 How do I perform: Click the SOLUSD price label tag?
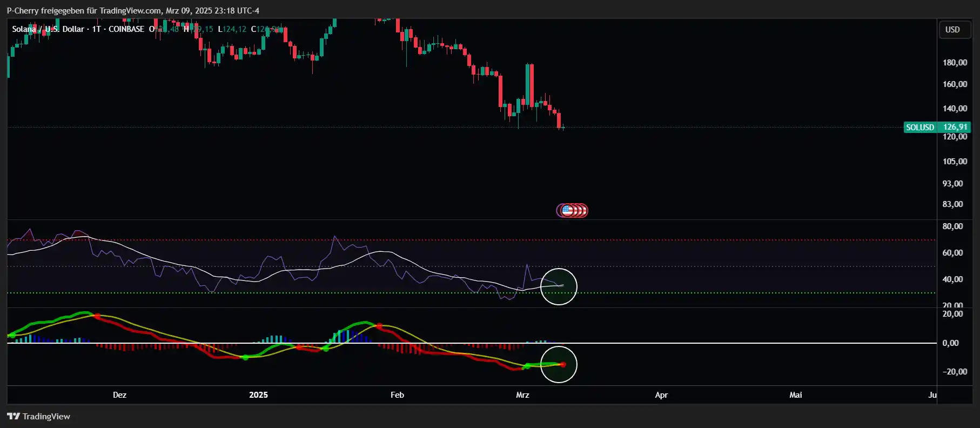coord(920,128)
